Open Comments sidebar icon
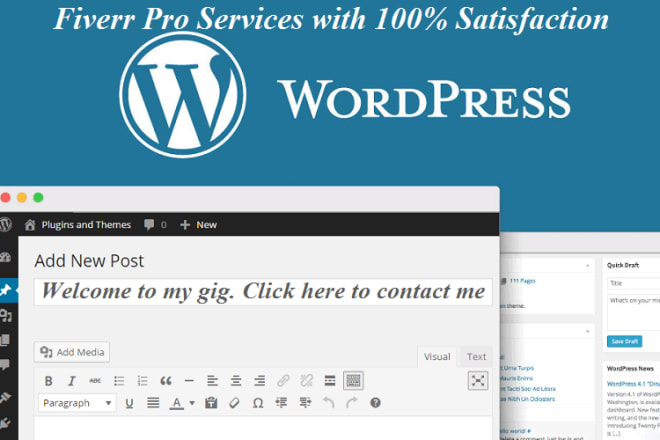Viewport: 660px width, 440px height. pos(5,365)
